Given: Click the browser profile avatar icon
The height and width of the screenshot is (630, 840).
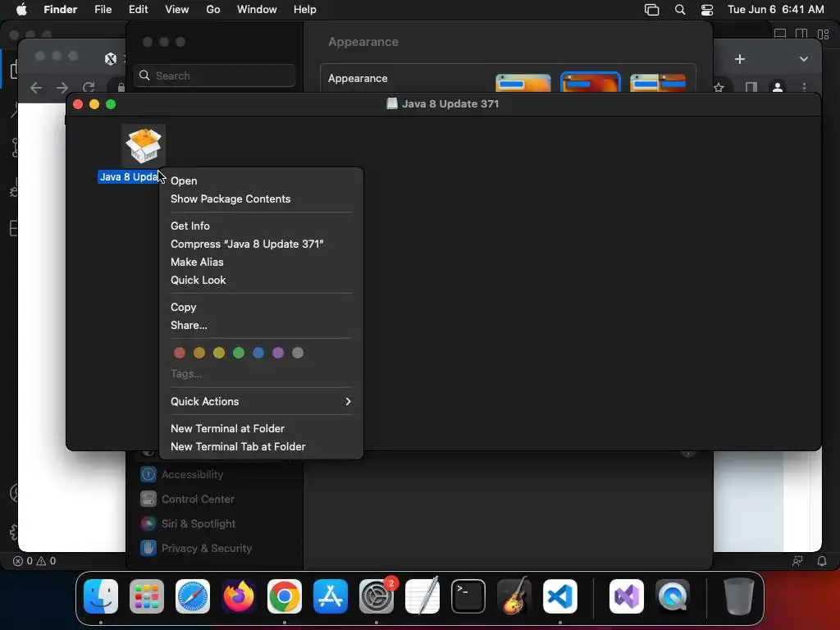Looking at the screenshot, I should (778, 87).
